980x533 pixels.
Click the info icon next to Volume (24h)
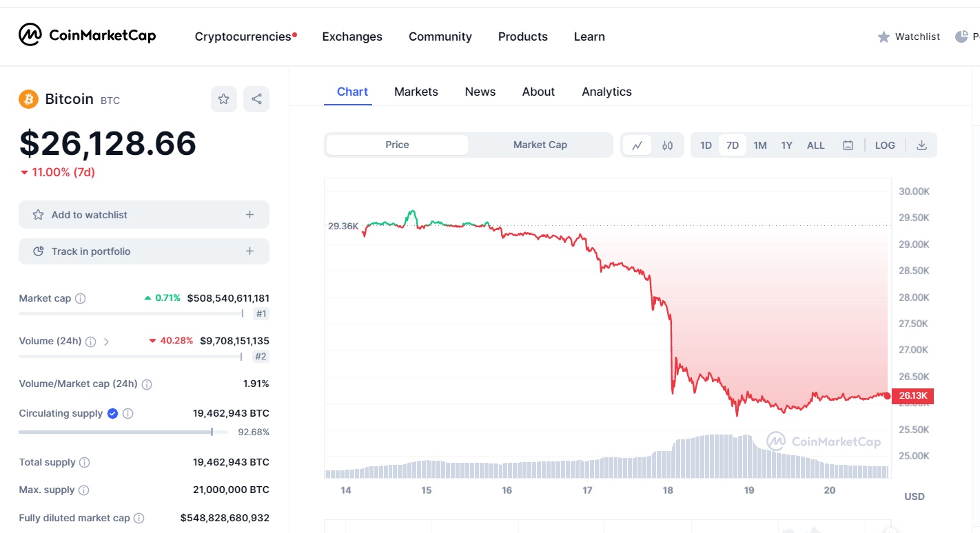(90, 341)
